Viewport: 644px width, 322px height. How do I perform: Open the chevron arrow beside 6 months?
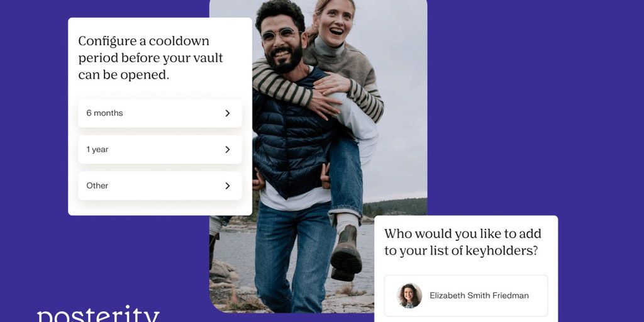(228, 113)
